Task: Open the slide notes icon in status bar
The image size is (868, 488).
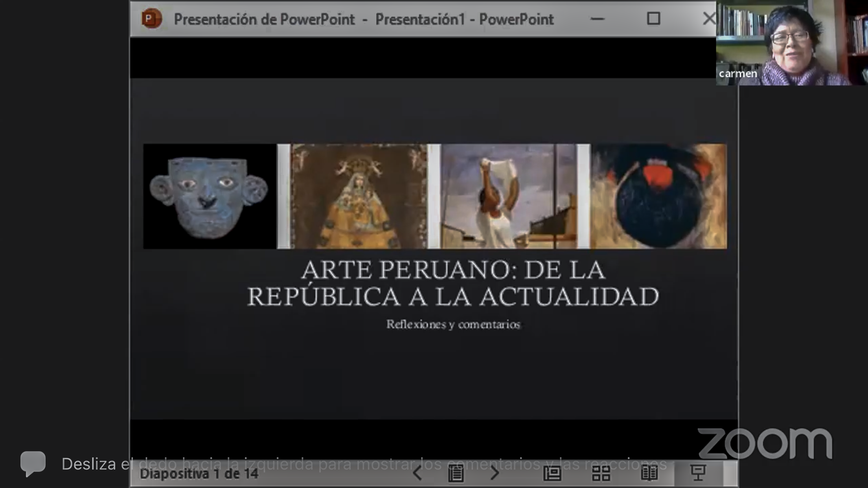Action: point(456,473)
